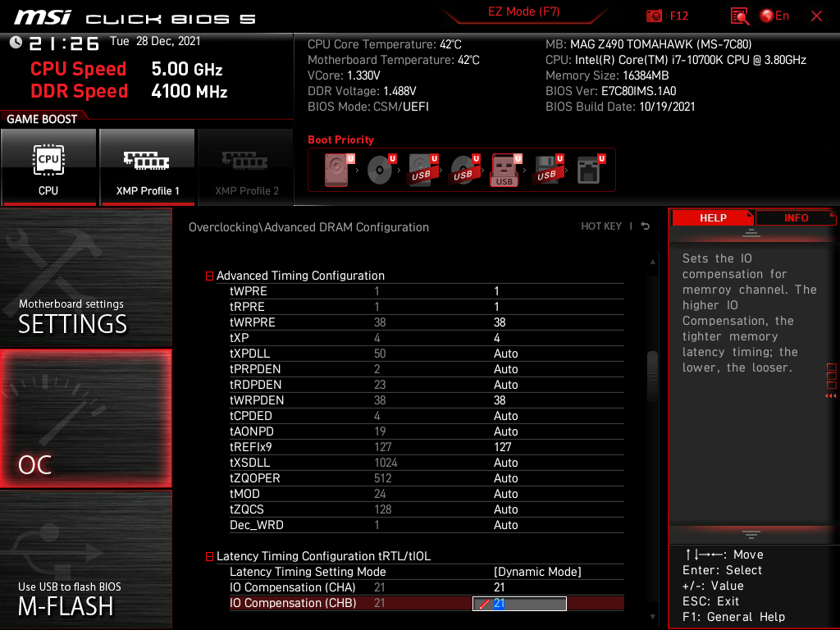This screenshot has width=840, height=630.
Task: Click the BIOS Ver: E7C80IMS.1A0 text
Action: coord(610,91)
